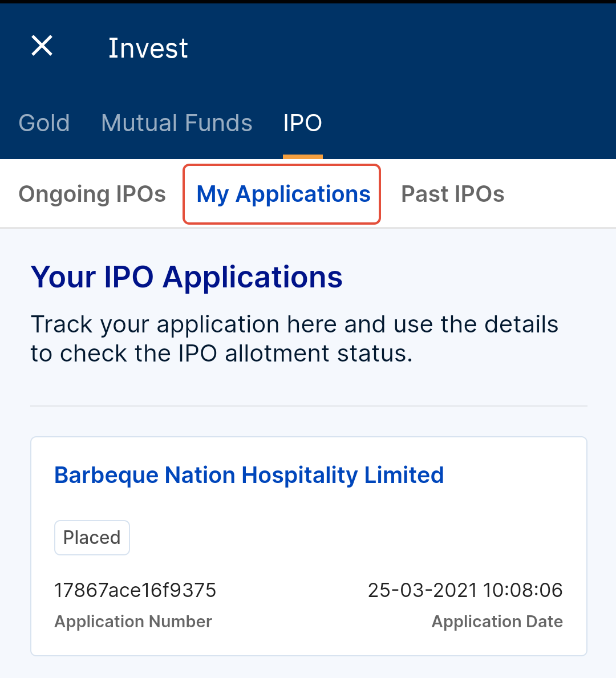The width and height of the screenshot is (616, 678).
Task: Open the Mutual Funds tab
Action: [x=177, y=123]
